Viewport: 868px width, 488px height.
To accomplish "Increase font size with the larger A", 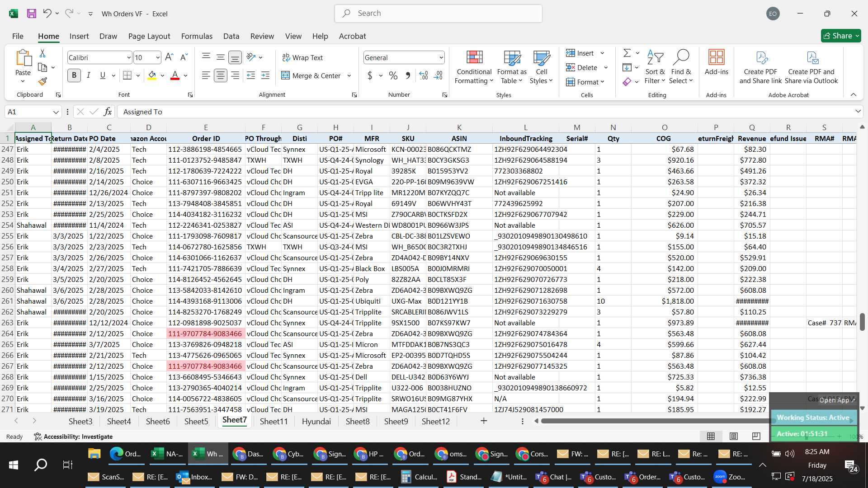I will click(x=169, y=57).
